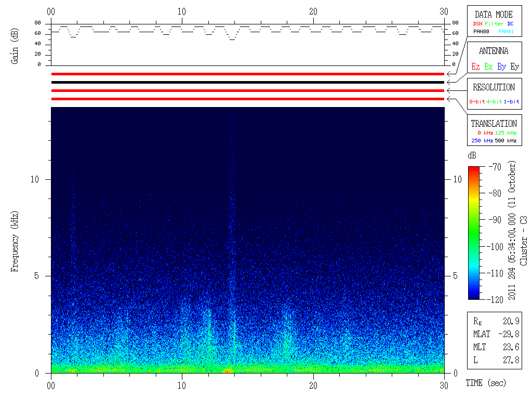Click the dB label above the colorbar
The image size is (532, 399).
tap(472, 155)
